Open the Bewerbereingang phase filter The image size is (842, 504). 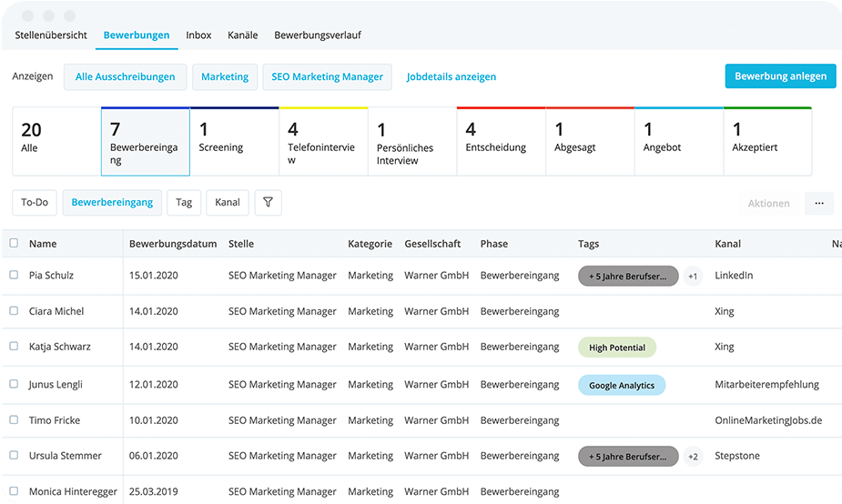tap(112, 202)
